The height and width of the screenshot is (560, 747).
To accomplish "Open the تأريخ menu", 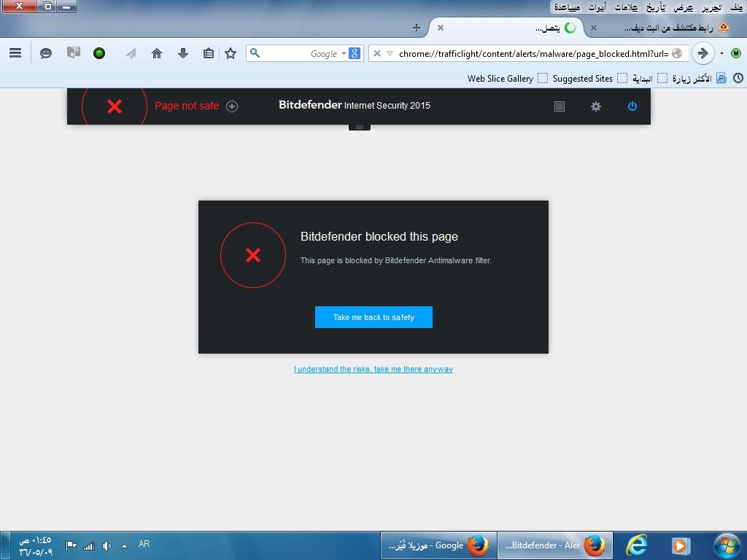I will (x=656, y=7).
